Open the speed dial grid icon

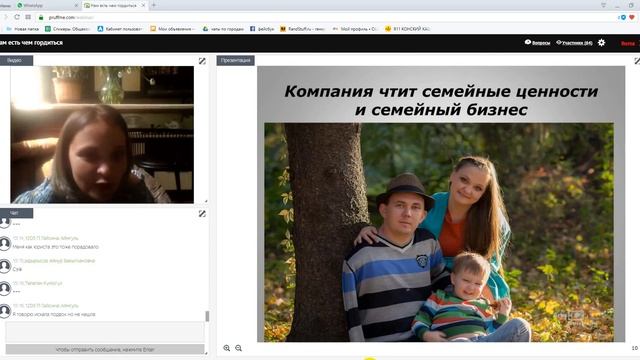click(28, 17)
